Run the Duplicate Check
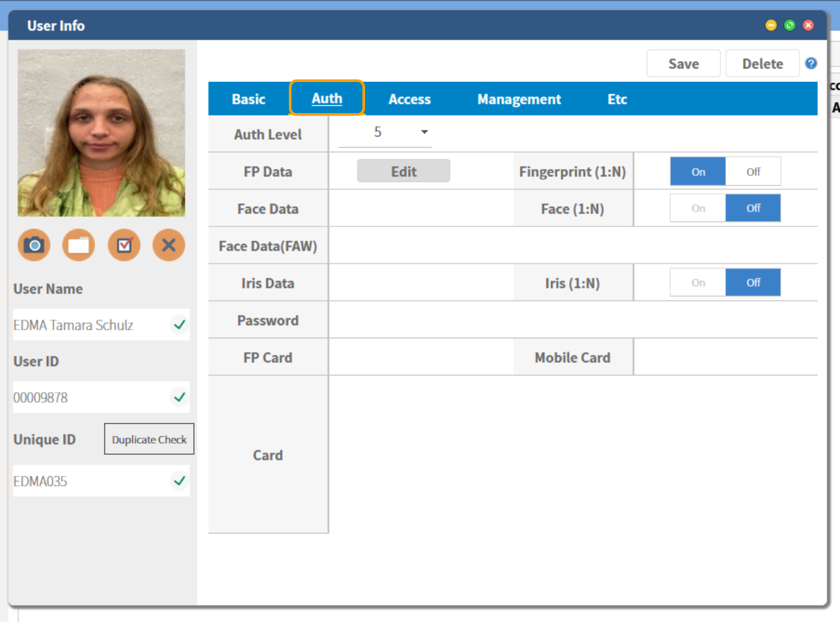840x622 pixels. click(149, 439)
